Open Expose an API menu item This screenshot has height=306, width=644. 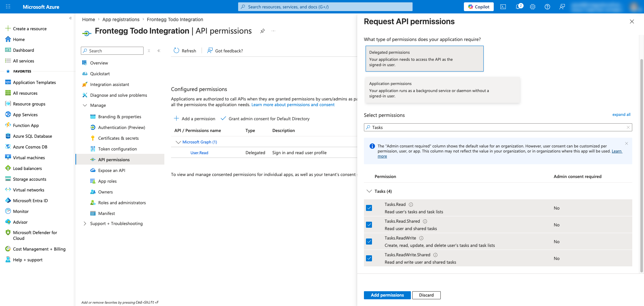(x=112, y=170)
